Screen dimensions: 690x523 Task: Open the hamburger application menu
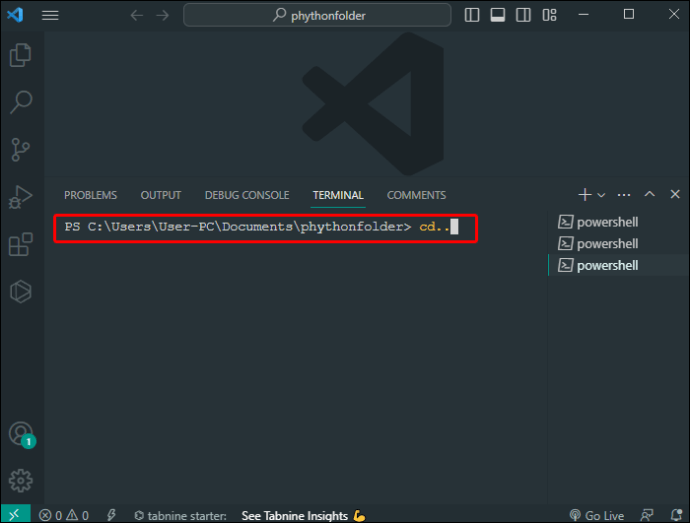pyautogui.click(x=50, y=15)
